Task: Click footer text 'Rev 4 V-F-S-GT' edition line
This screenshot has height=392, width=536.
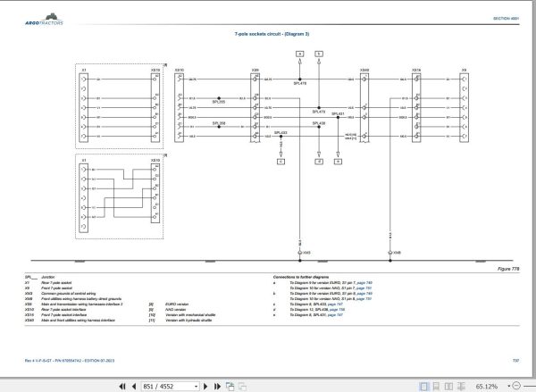Action: (x=70, y=361)
